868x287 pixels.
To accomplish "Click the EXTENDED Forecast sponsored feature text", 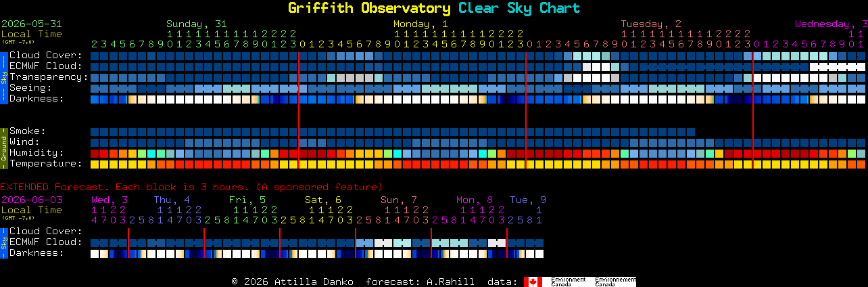I will (191, 187).
